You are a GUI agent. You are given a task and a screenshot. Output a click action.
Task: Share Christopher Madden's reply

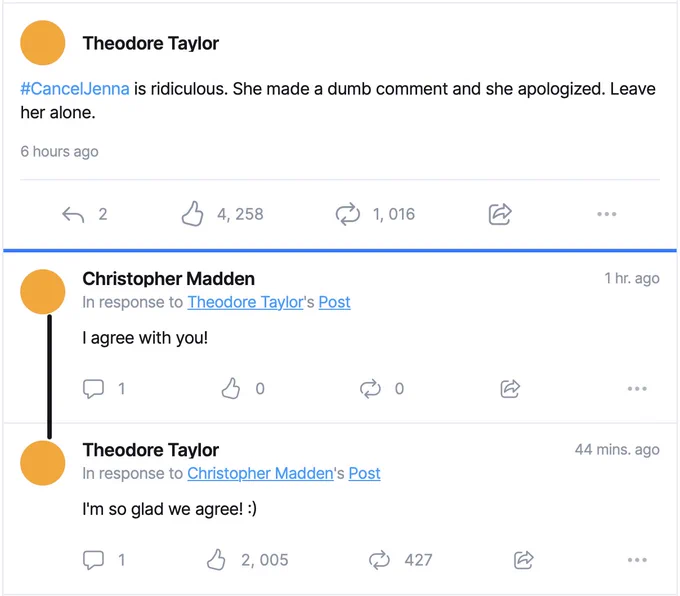(x=510, y=388)
